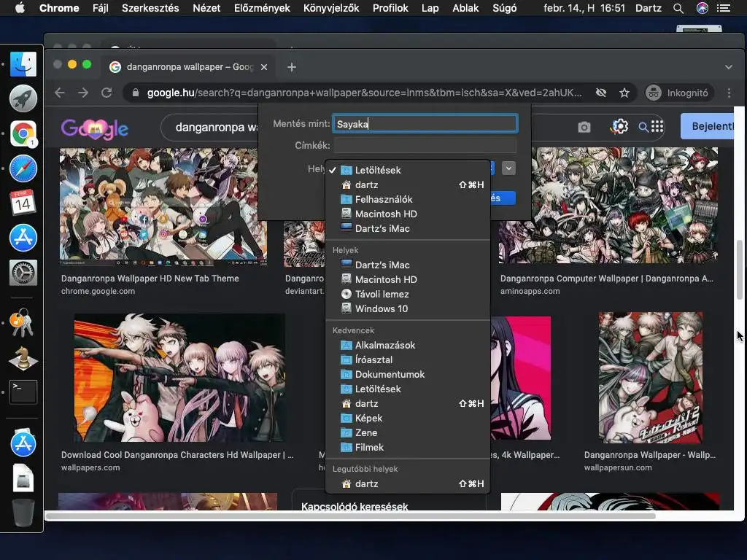Open the Apple menu
The height and width of the screenshot is (560, 747).
[x=20, y=8]
